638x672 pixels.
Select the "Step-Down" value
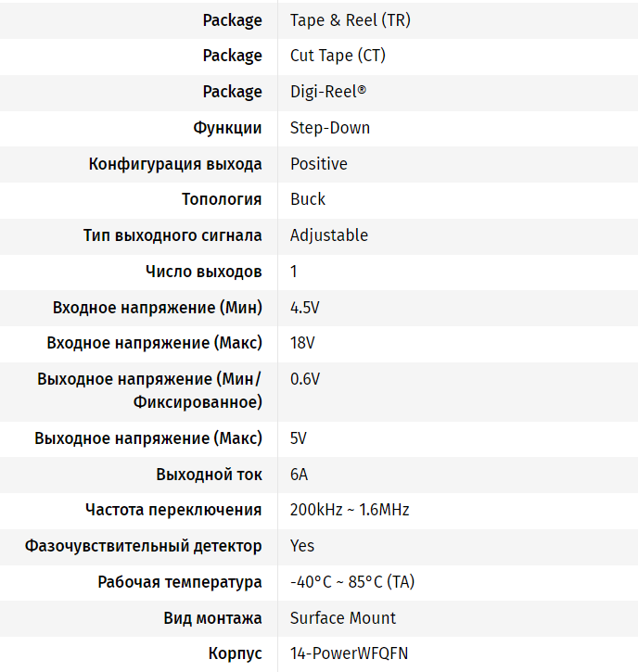[330, 128]
